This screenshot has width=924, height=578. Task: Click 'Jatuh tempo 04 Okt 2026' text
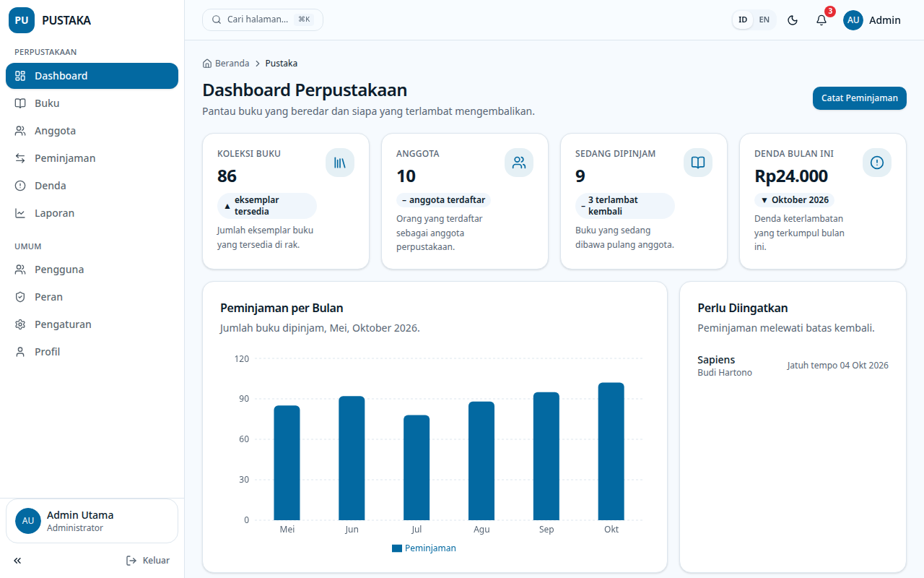837,366
